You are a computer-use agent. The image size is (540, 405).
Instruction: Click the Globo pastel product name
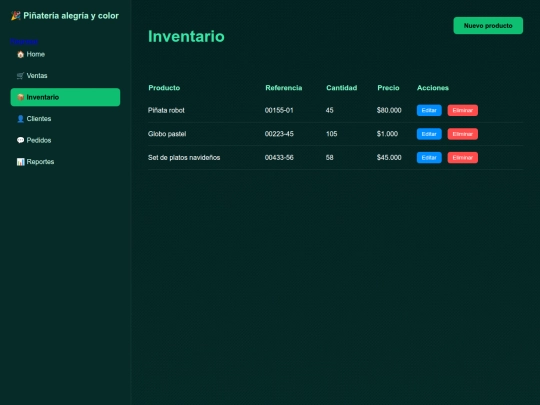[167, 134]
